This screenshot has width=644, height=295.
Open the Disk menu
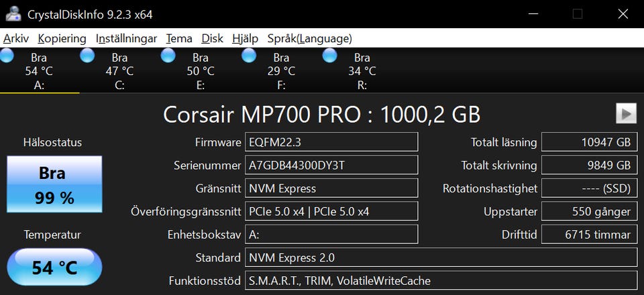[212, 39]
